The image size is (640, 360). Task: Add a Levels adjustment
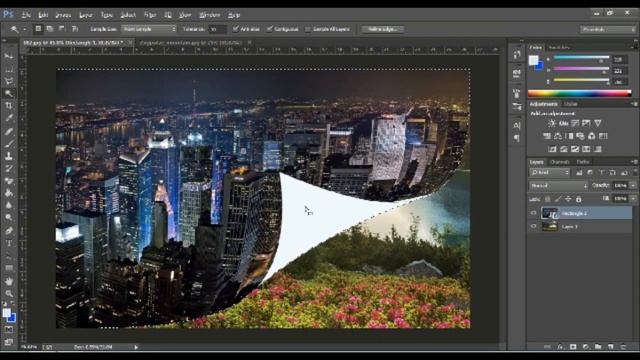click(564, 123)
